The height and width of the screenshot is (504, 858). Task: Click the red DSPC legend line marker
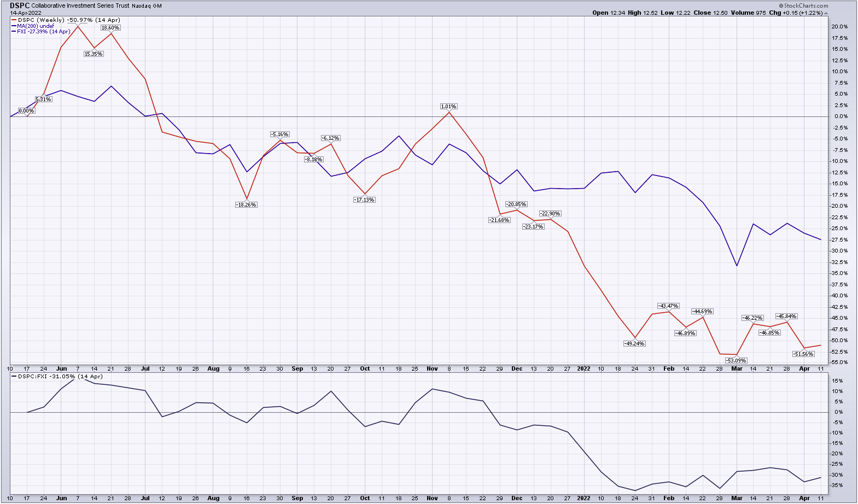(x=14, y=20)
